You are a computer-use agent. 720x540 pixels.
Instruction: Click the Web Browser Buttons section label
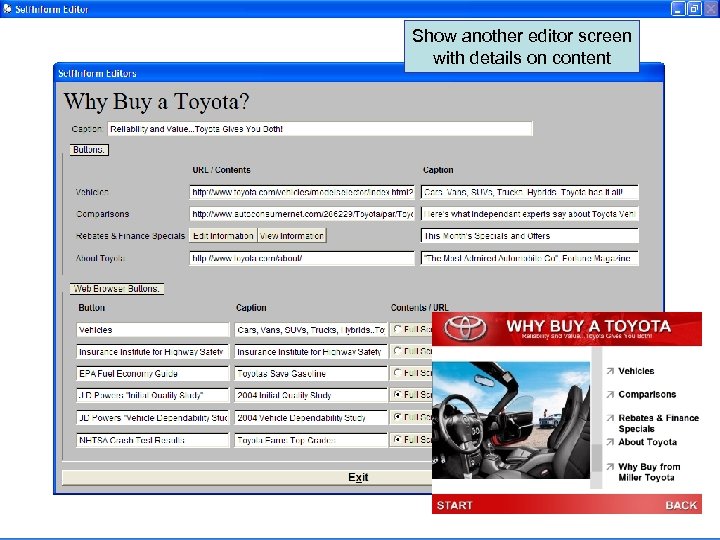(117, 288)
